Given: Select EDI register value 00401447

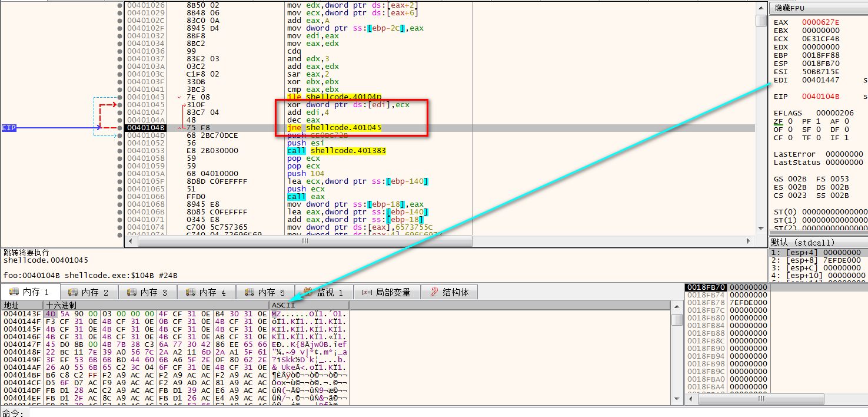Looking at the screenshot, I should coord(821,80).
